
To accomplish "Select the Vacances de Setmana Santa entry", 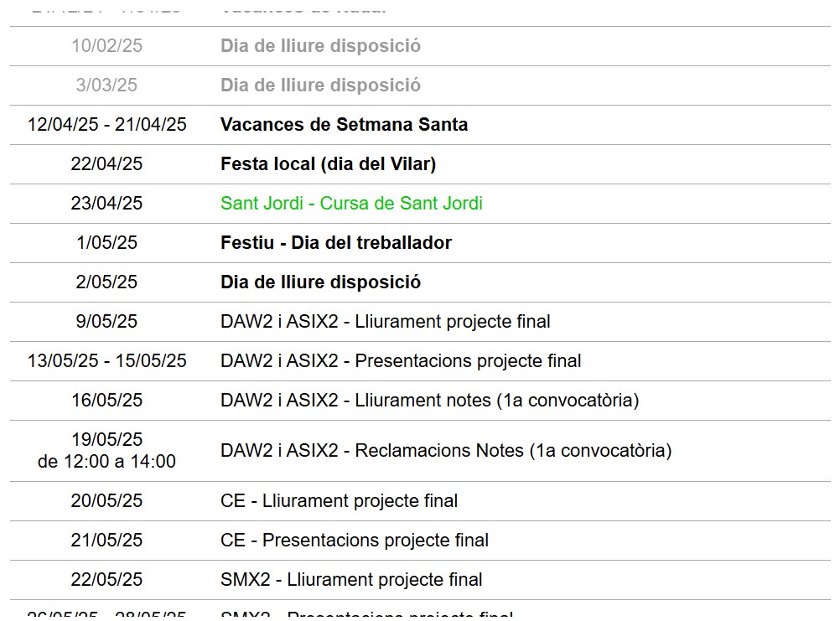I will pos(344,125).
